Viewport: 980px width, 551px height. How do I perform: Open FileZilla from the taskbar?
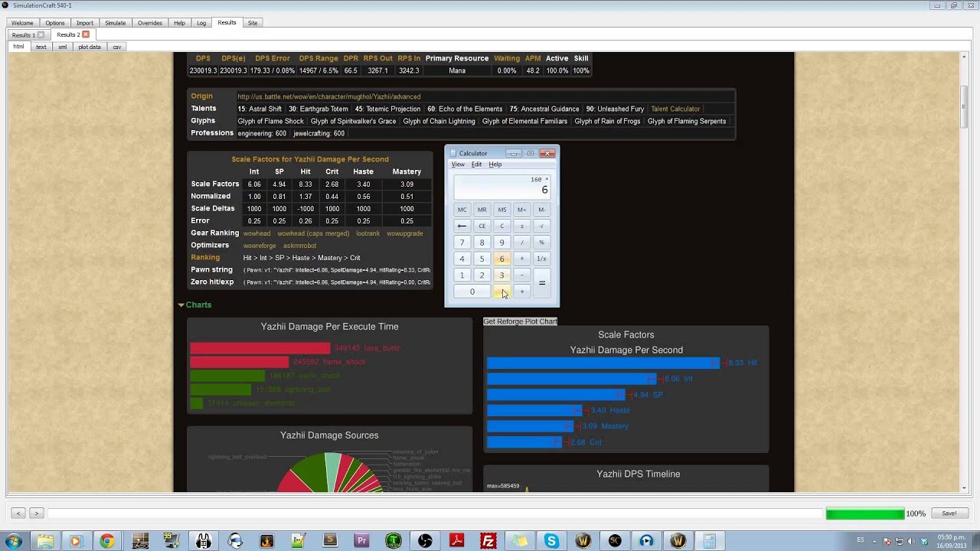[488, 541]
